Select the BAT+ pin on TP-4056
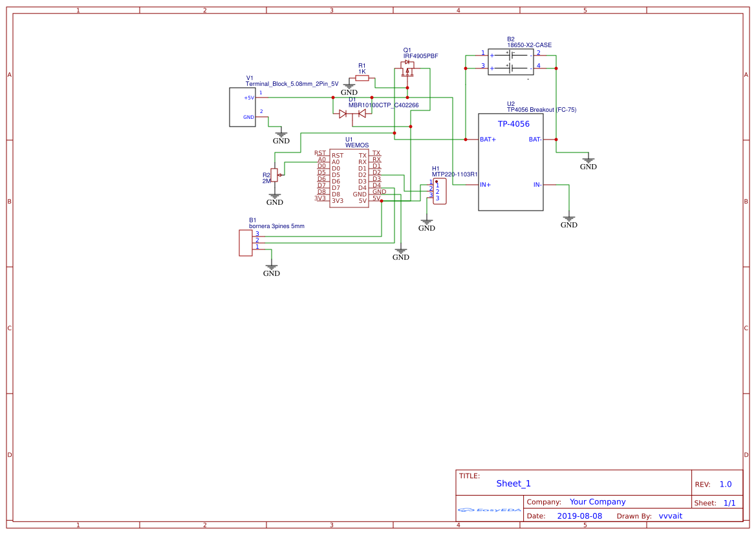 point(488,140)
